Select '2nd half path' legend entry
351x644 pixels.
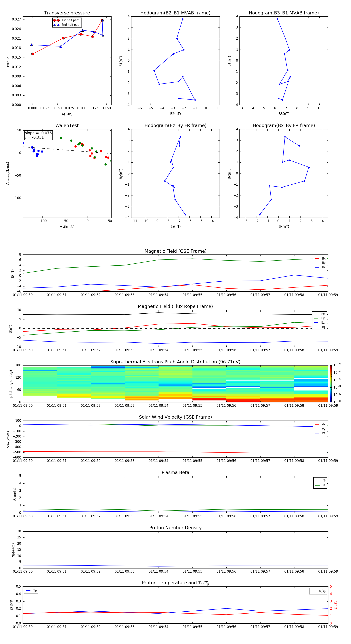67,25
